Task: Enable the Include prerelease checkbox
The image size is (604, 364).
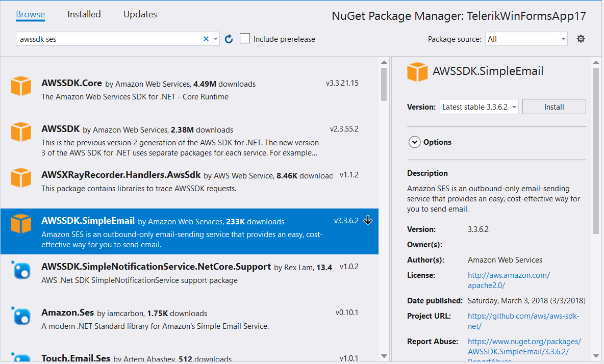Action: click(245, 39)
